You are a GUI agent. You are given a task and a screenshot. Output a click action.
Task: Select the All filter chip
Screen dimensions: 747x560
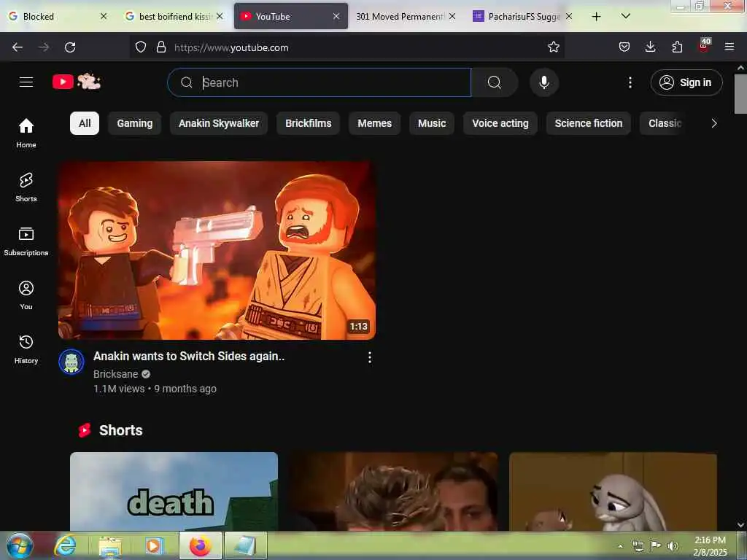(x=85, y=123)
